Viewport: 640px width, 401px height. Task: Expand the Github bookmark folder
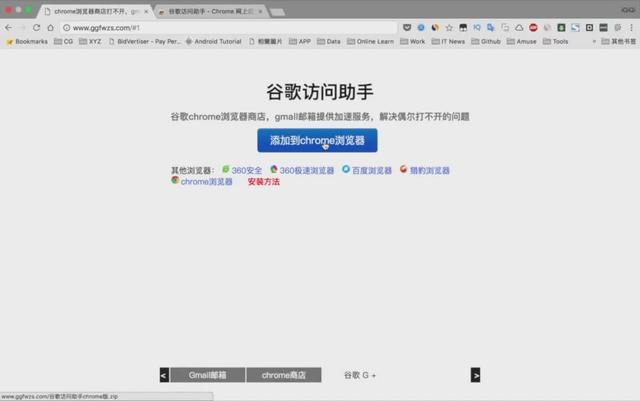coord(486,42)
